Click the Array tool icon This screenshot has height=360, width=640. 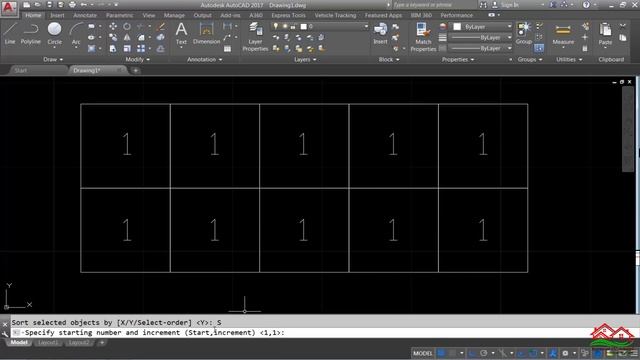pyautogui.click(x=141, y=49)
